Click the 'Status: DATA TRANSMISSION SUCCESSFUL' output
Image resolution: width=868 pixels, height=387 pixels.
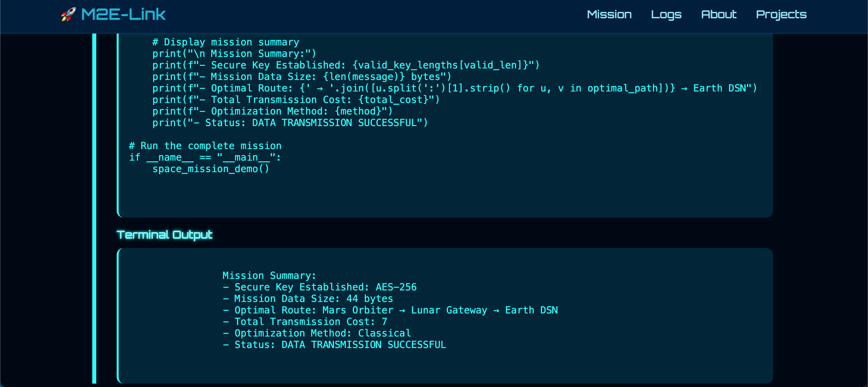click(x=334, y=345)
